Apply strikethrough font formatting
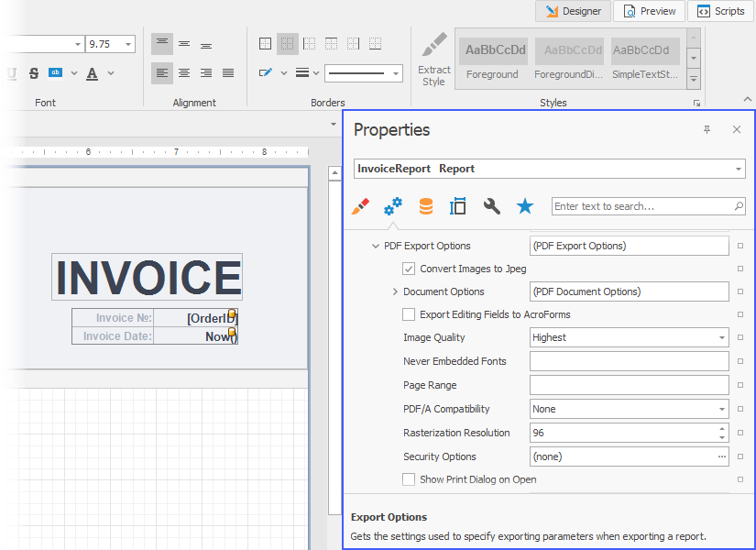 tap(34, 73)
